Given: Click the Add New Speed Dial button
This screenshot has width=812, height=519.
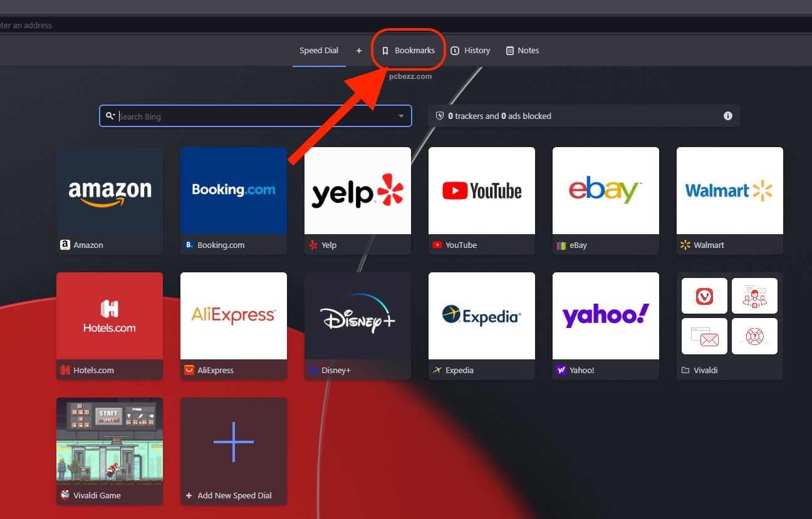Looking at the screenshot, I should (234, 451).
